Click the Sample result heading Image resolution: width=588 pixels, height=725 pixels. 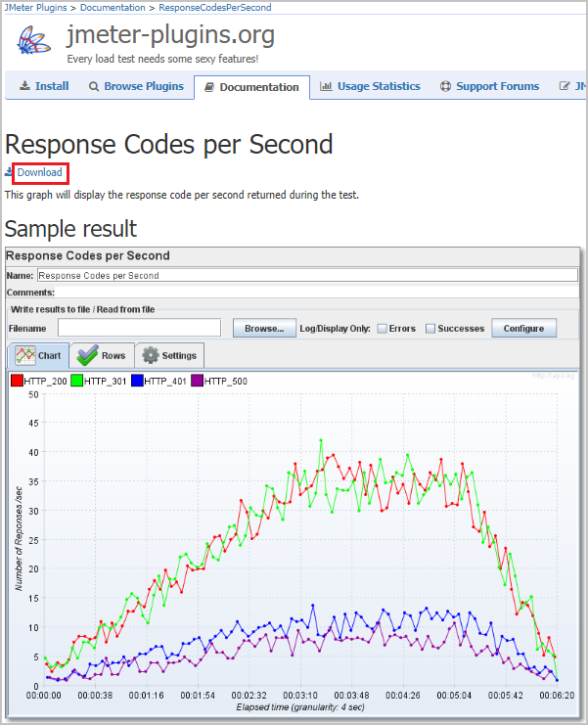pos(70,228)
